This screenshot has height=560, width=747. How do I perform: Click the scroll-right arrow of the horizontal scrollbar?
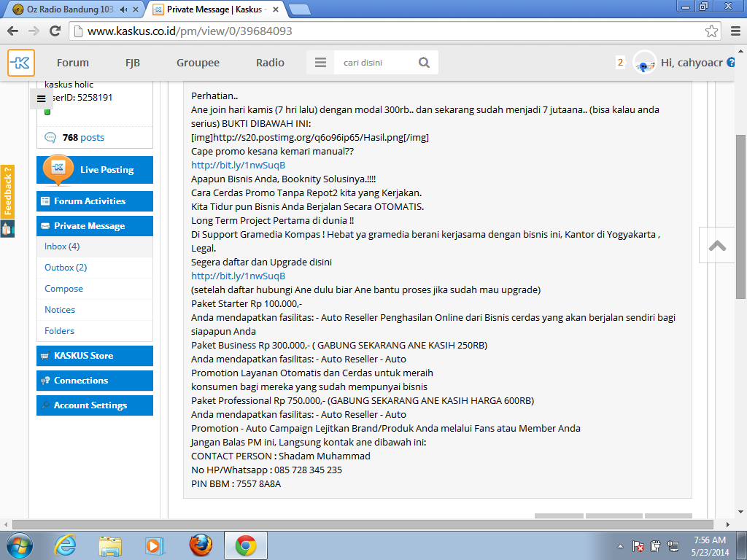coord(728,524)
